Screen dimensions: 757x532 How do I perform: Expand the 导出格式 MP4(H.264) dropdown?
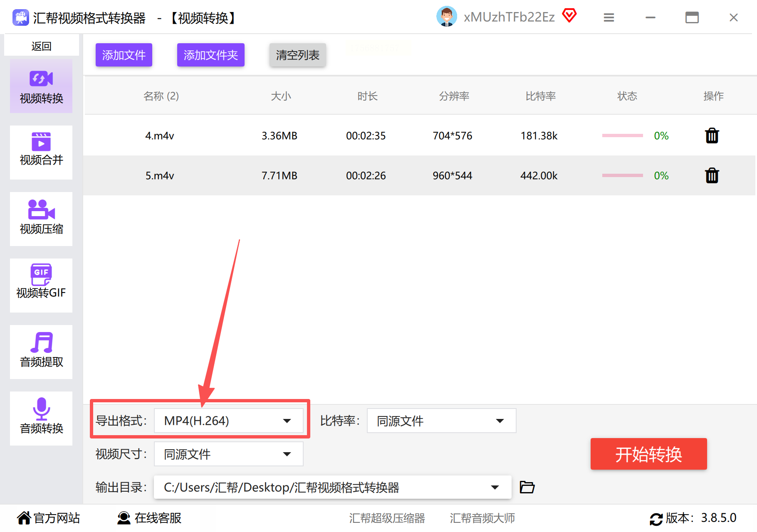click(228, 421)
